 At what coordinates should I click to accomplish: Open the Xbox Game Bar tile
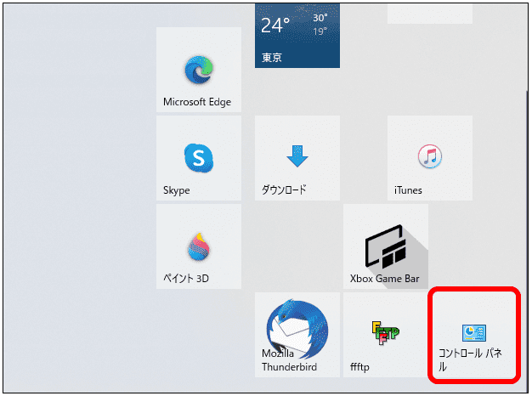coord(386,246)
